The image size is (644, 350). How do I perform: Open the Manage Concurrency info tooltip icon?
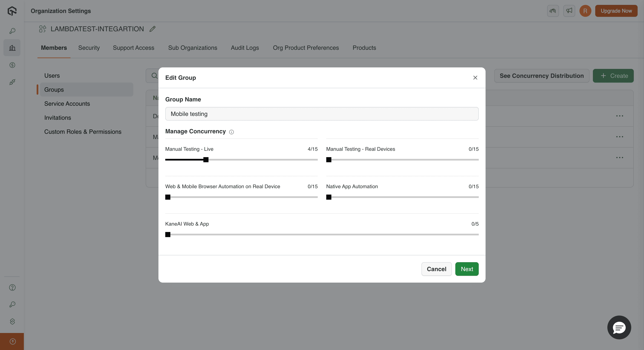[x=231, y=132]
